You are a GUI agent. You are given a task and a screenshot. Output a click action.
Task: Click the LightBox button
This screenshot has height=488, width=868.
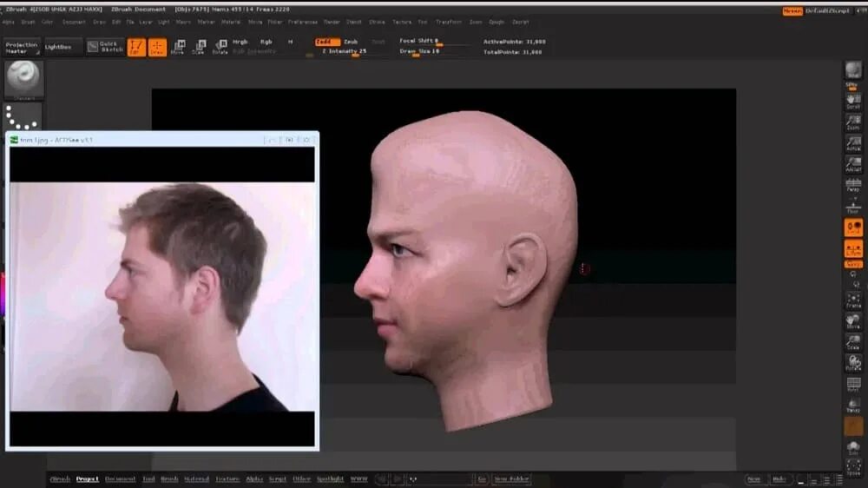[x=64, y=47]
